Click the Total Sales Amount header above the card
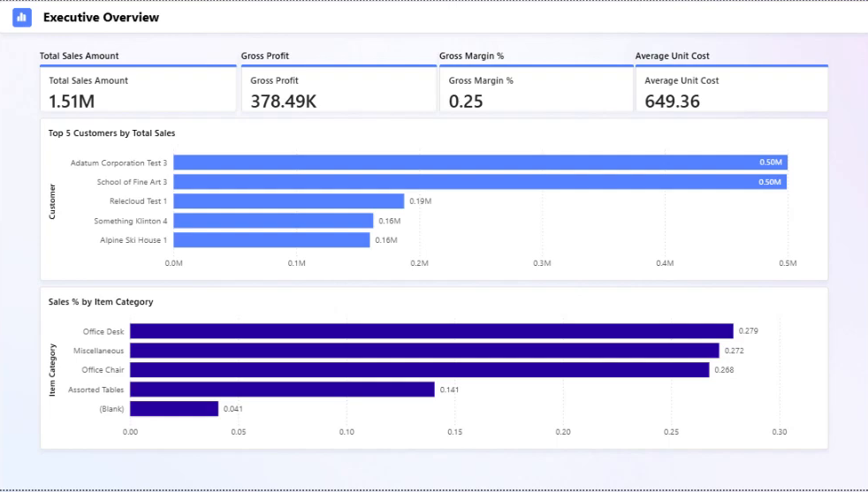 [80, 56]
